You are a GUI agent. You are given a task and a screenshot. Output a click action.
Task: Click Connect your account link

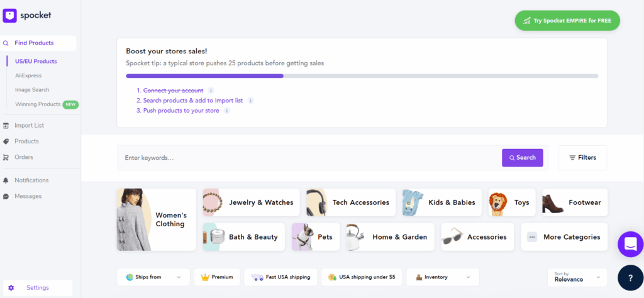coord(173,91)
